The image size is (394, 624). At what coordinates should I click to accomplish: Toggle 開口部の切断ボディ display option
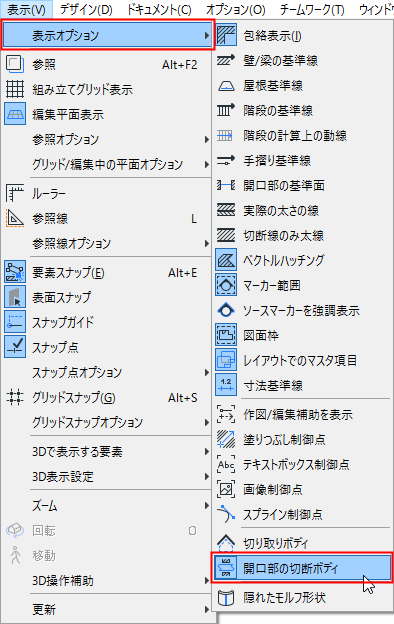[302, 568]
